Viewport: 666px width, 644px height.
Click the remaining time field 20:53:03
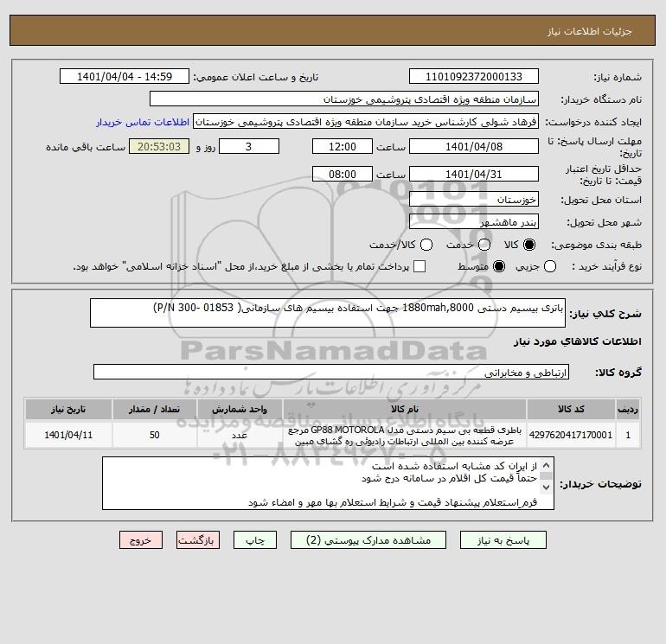(x=159, y=146)
